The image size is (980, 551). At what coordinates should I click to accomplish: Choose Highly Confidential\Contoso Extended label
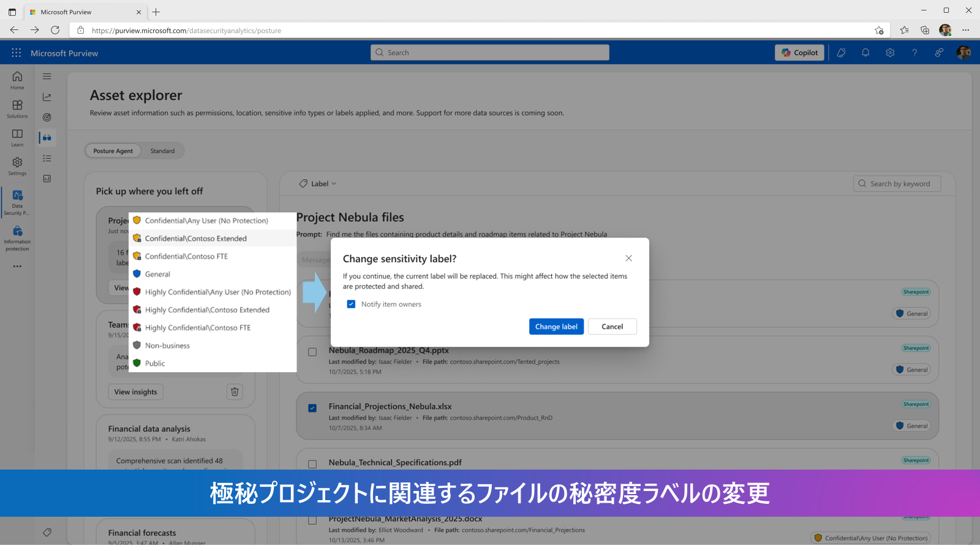pyautogui.click(x=213, y=310)
